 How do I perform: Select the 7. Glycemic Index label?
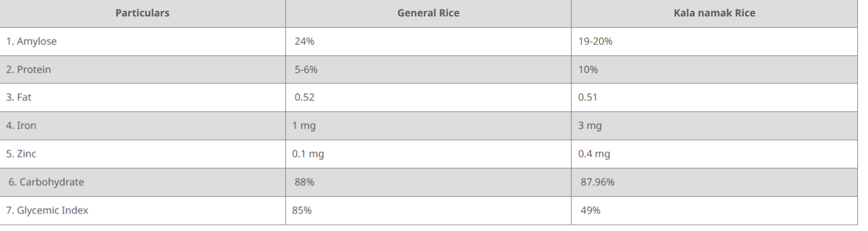(47, 210)
